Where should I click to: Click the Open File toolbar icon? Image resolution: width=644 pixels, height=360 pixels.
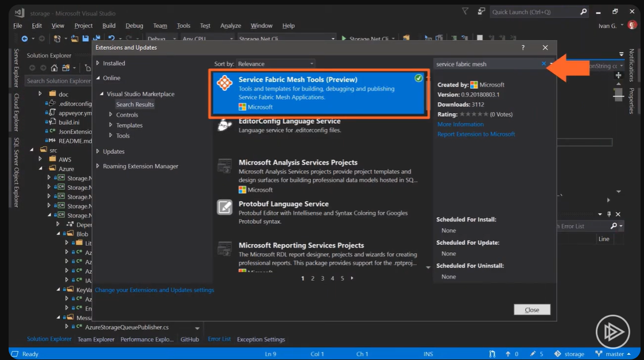75,38
